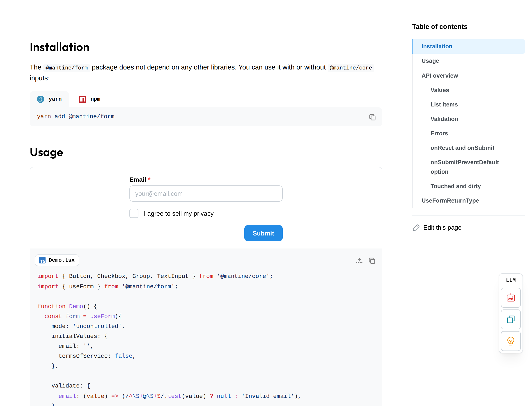Click the pencil icon beside Edit this page

point(416,228)
